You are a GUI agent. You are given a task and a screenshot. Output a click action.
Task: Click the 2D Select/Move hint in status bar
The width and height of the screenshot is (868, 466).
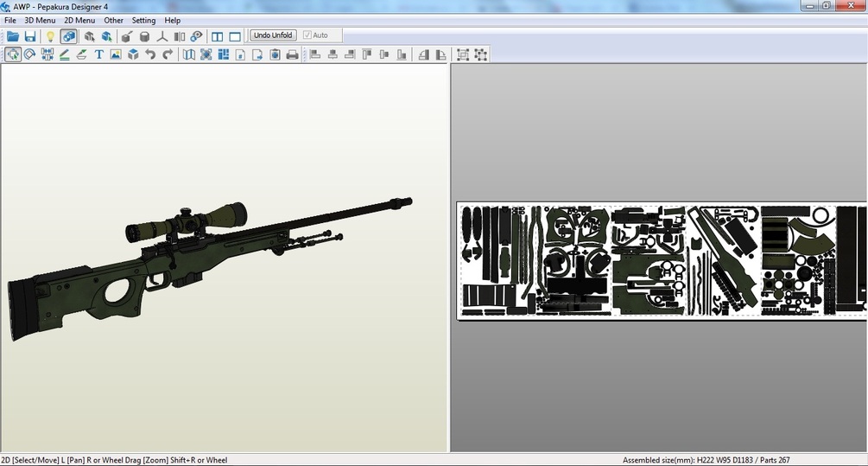114,460
